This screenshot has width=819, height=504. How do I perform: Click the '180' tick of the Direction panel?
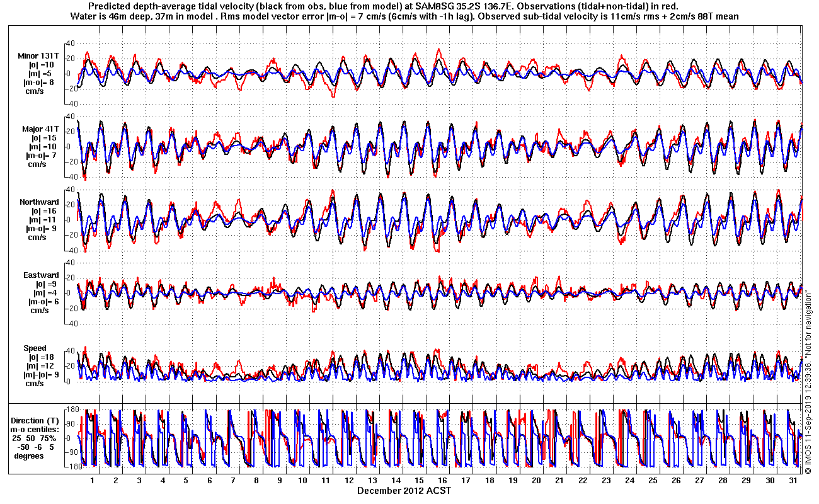[x=71, y=409]
